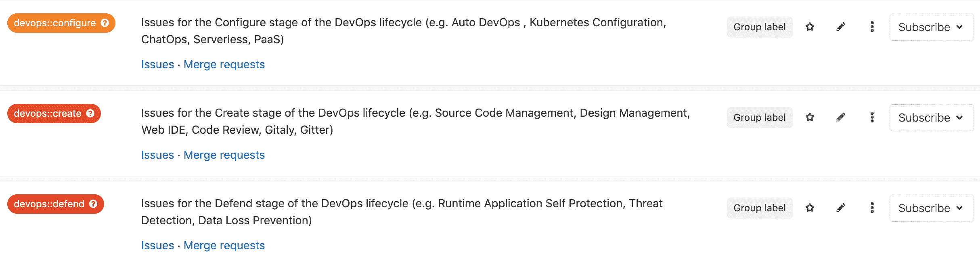
Task: Edit the devops::configure label with pencil icon
Action: (x=841, y=27)
